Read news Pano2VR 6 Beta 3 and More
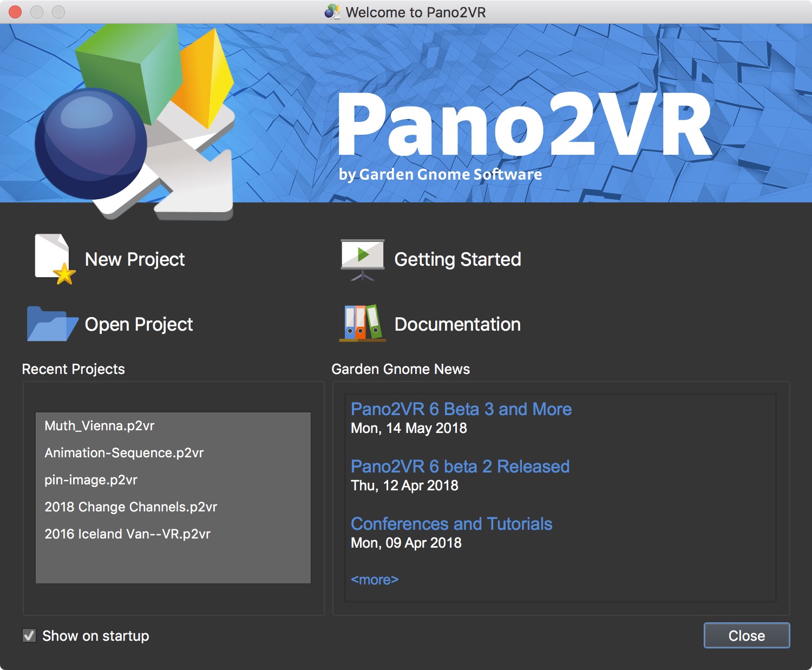 (x=461, y=409)
